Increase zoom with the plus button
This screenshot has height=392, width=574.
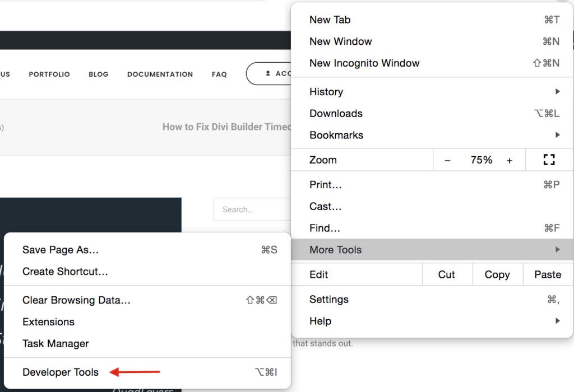pyautogui.click(x=510, y=160)
